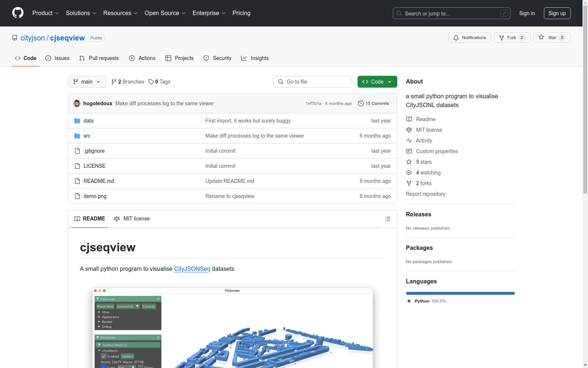
Task: Open the cjseqview repository link
Action: pyautogui.click(x=68, y=38)
